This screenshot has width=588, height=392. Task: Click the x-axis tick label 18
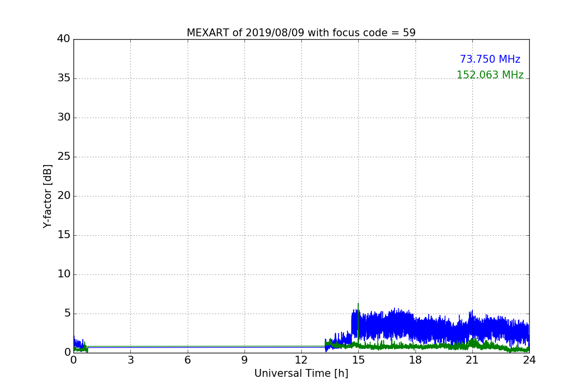[x=415, y=360]
